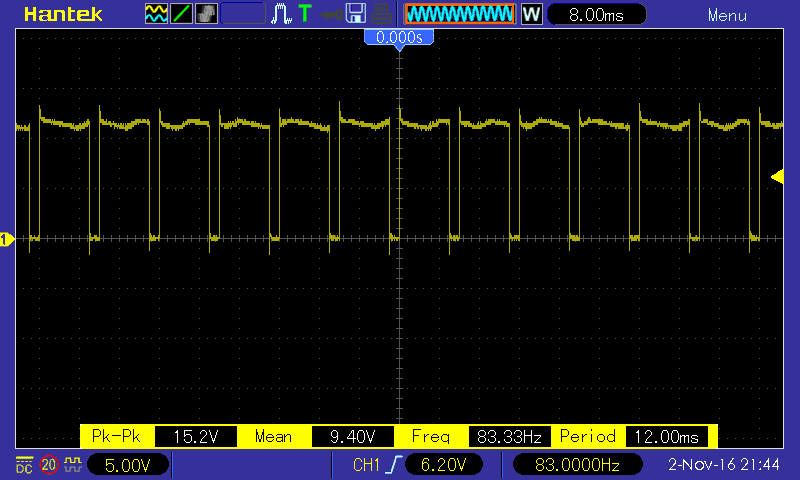The height and width of the screenshot is (480, 800).
Task: Click the 12.00ms period value
Action: pyautogui.click(x=666, y=437)
